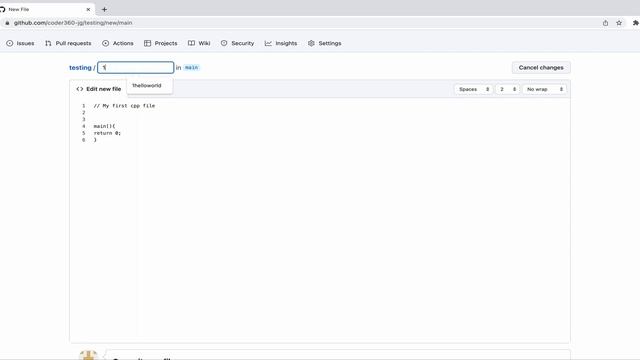Click the Projects table icon
The width and height of the screenshot is (640, 360).
pos(147,43)
